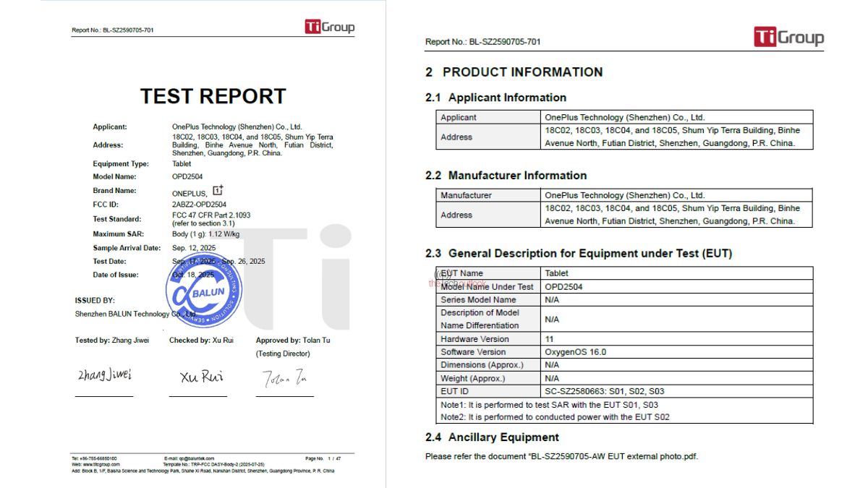Click the FCC ID value 2ABZ2-OPD2504
Image resolution: width=868 pixels, height=488 pixels.
(199, 205)
